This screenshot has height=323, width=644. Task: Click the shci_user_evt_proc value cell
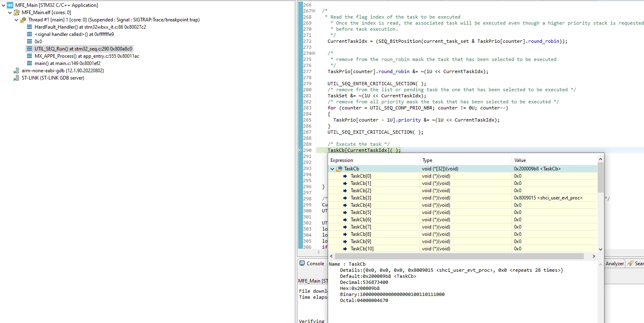[x=554, y=198]
